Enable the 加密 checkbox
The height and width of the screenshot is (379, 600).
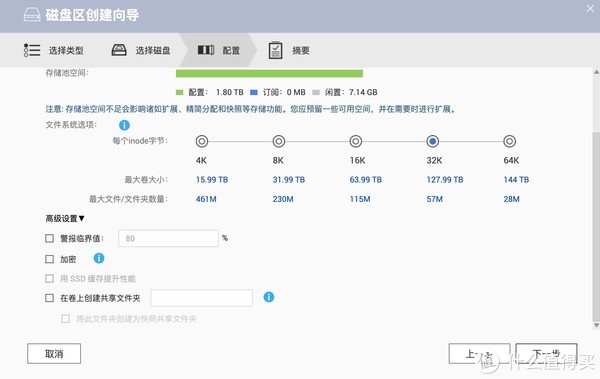click(49, 259)
